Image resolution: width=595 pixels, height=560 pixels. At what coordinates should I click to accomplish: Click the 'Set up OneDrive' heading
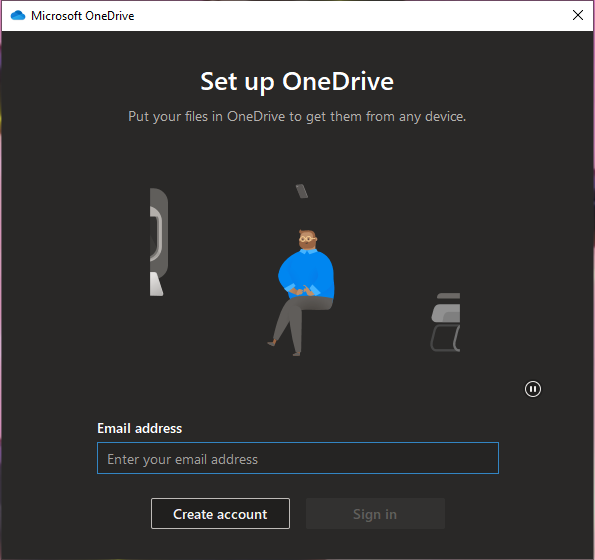tap(297, 82)
